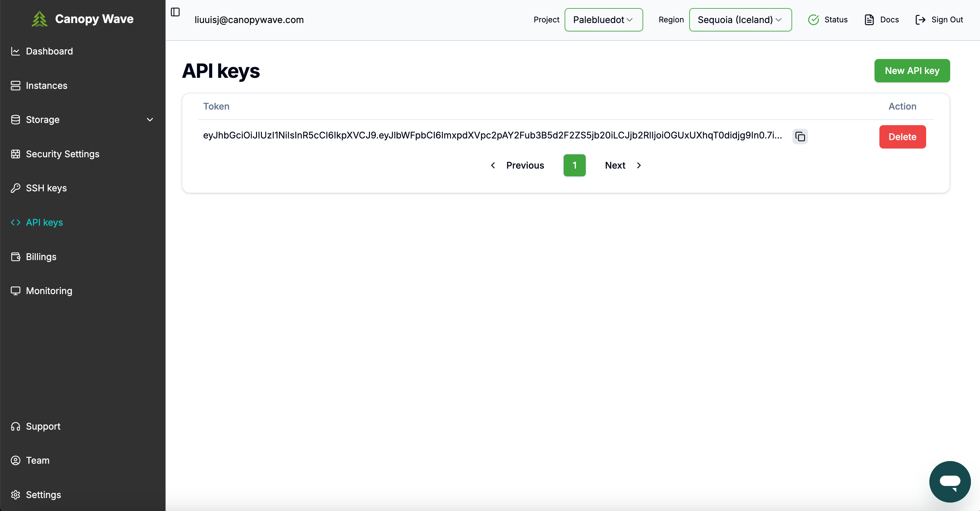
Task: Open Instances via its server icon
Action: point(16,86)
